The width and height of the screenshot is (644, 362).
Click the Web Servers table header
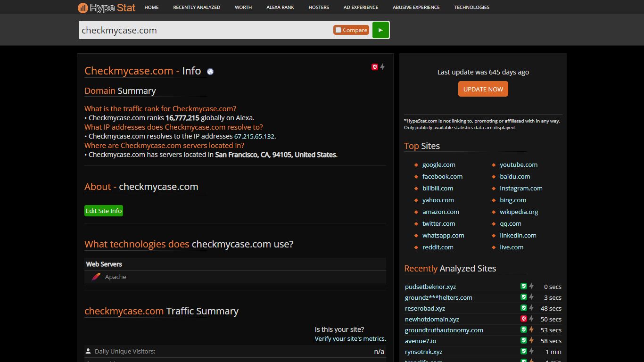235,264
